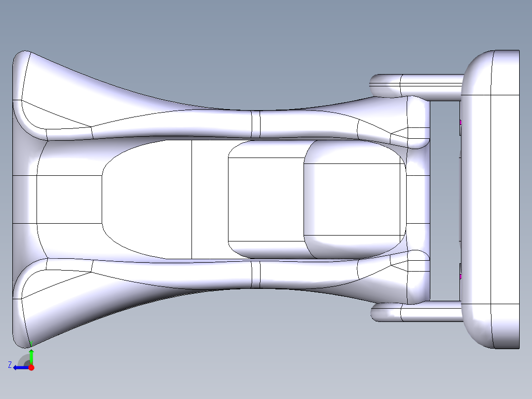The image size is (532, 399).
Task: Click the blue Z axis arrow on triad
Action: [x=20, y=368]
